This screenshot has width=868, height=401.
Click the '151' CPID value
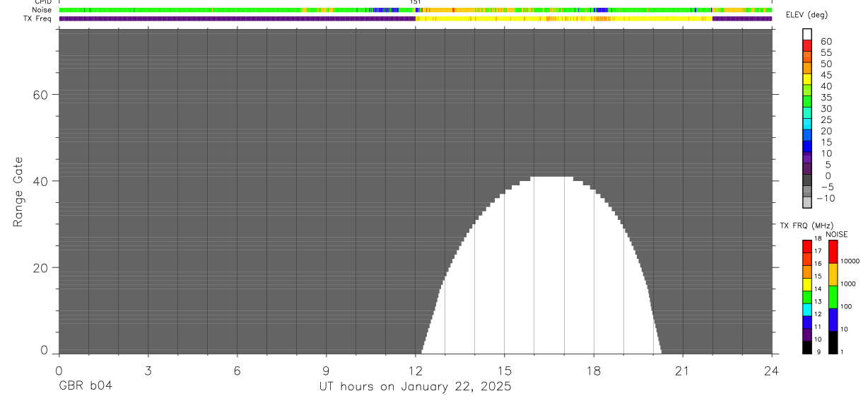click(416, 2)
